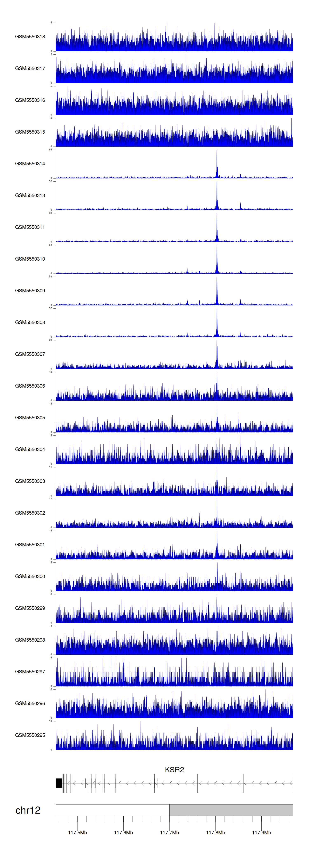Image resolution: width=309 pixels, height=868 pixels.
Task: Select the GSM5550307 sample label
Action: (x=30, y=354)
